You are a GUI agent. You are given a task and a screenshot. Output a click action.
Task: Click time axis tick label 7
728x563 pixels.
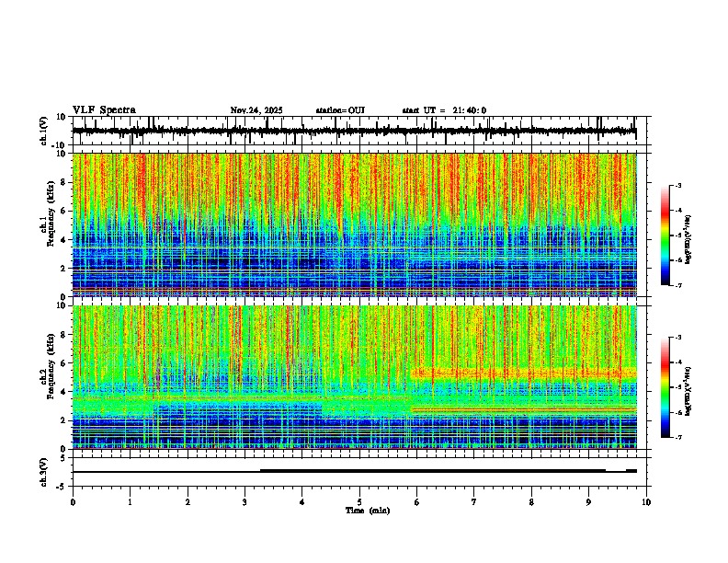click(x=474, y=502)
